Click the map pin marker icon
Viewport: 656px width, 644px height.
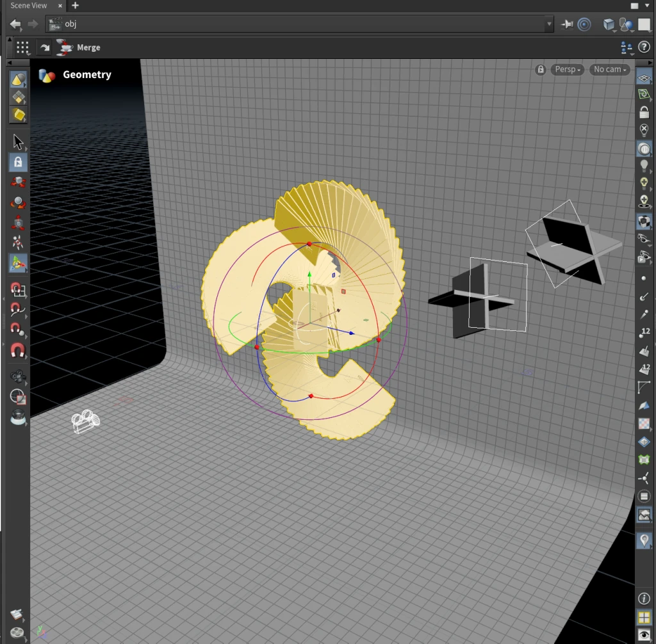click(644, 540)
